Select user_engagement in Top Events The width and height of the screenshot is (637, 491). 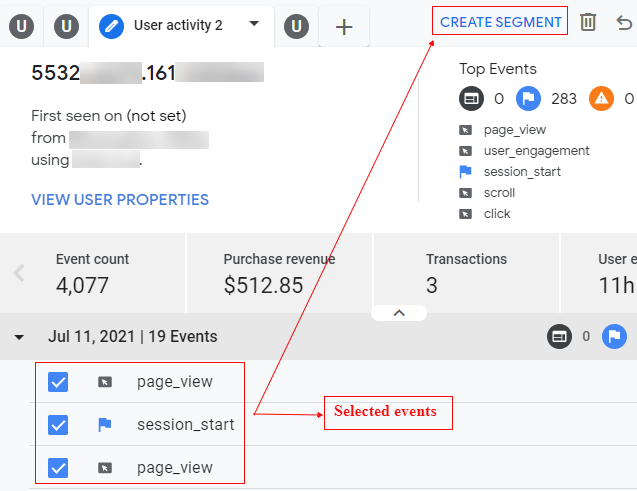tap(536, 151)
